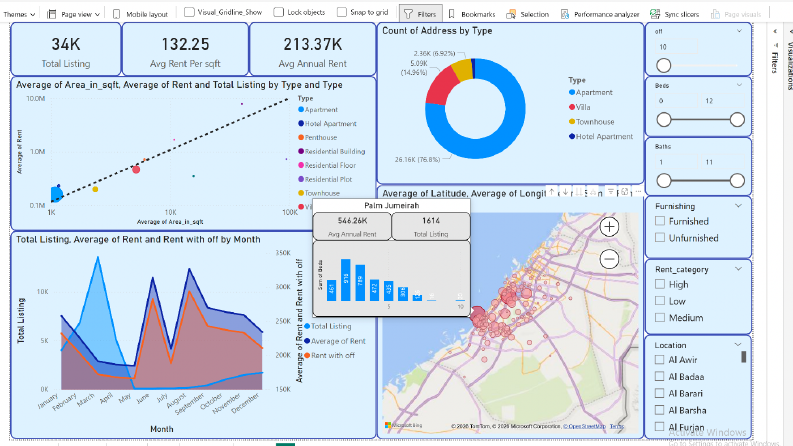Select Residential Floor in scatter legend
Image resolution: width=793 pixels, height=446 pixels.
[x=327, y=165]
